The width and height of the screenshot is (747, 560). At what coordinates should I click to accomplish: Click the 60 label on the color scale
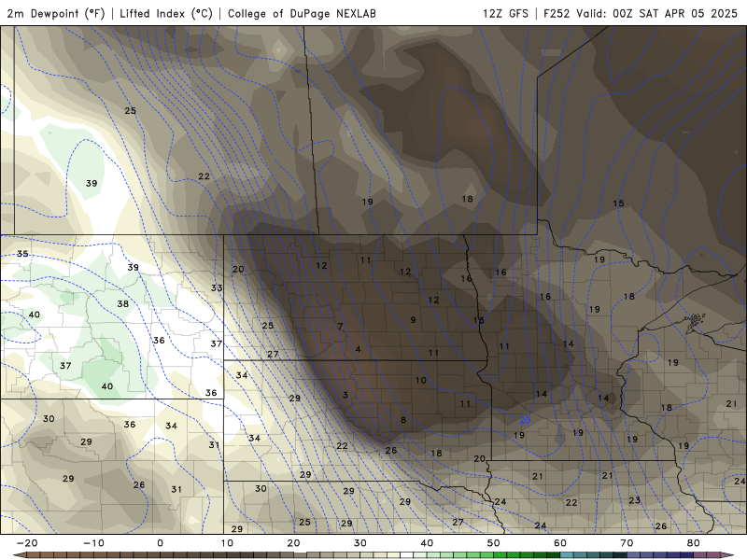559,543
